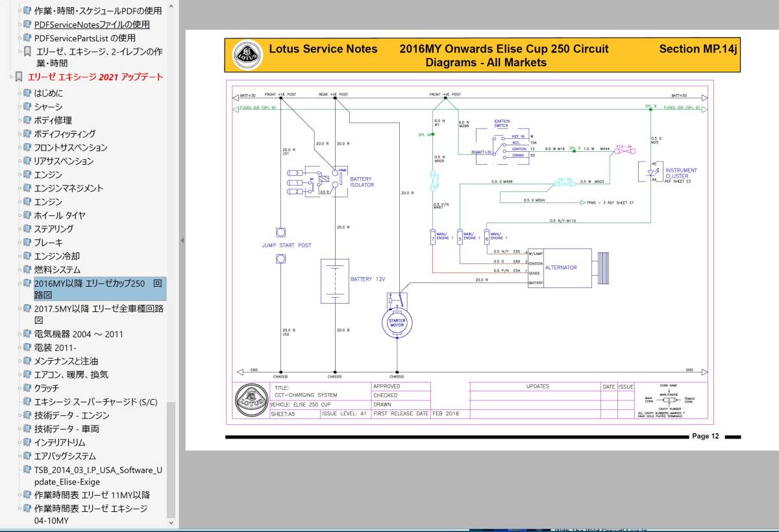Select the 技術データ - エンジン bookmark label
The height and width of the screenshot is (532, 779).
click(x=72, y=416)
